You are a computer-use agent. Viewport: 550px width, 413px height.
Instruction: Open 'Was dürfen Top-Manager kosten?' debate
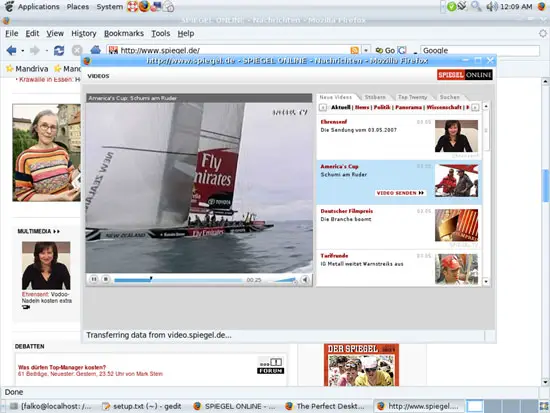pos(62,367)
